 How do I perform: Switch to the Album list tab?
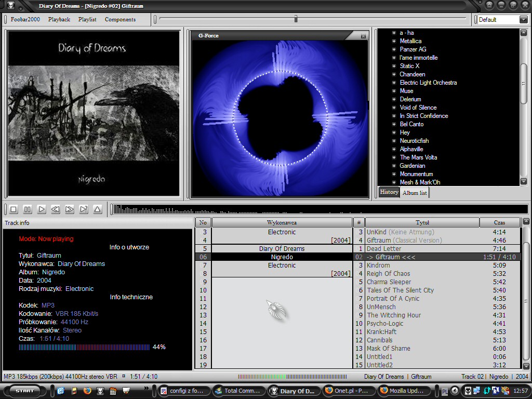(x=415, y=193)
